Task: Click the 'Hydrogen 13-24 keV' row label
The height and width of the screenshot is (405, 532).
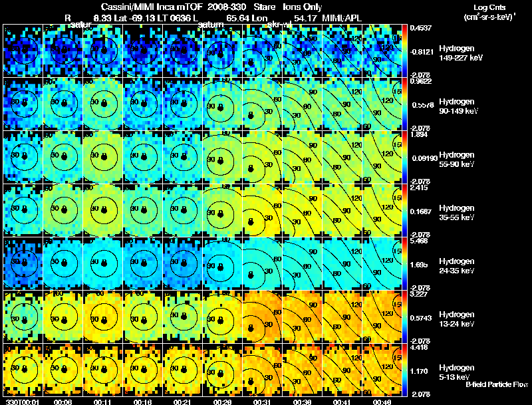Action: coord(457,319)
